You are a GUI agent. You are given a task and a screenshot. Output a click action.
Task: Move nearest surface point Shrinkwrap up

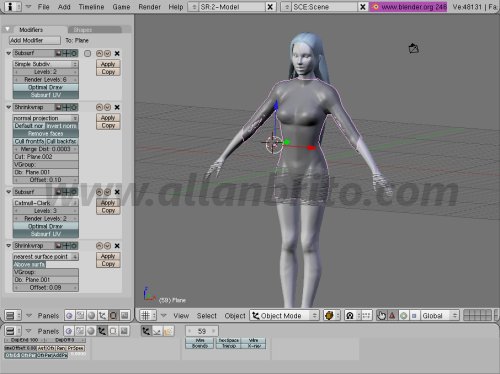(x=99, y=246)
